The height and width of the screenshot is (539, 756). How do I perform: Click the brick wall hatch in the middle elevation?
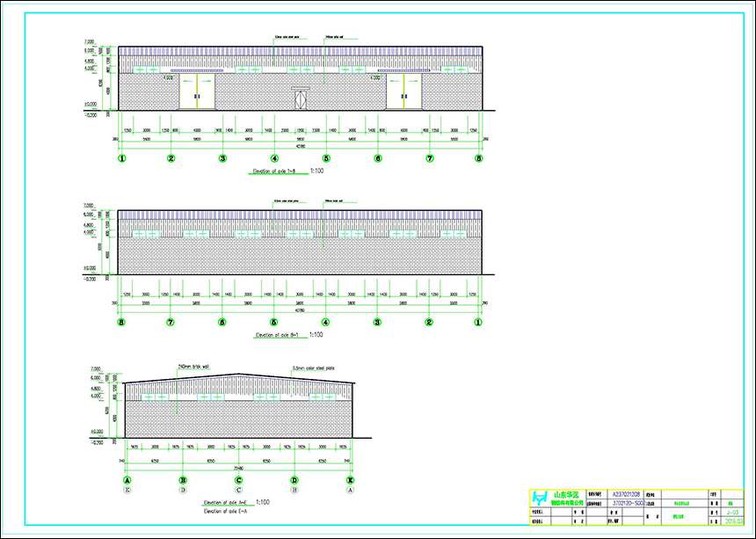[299, 257]
